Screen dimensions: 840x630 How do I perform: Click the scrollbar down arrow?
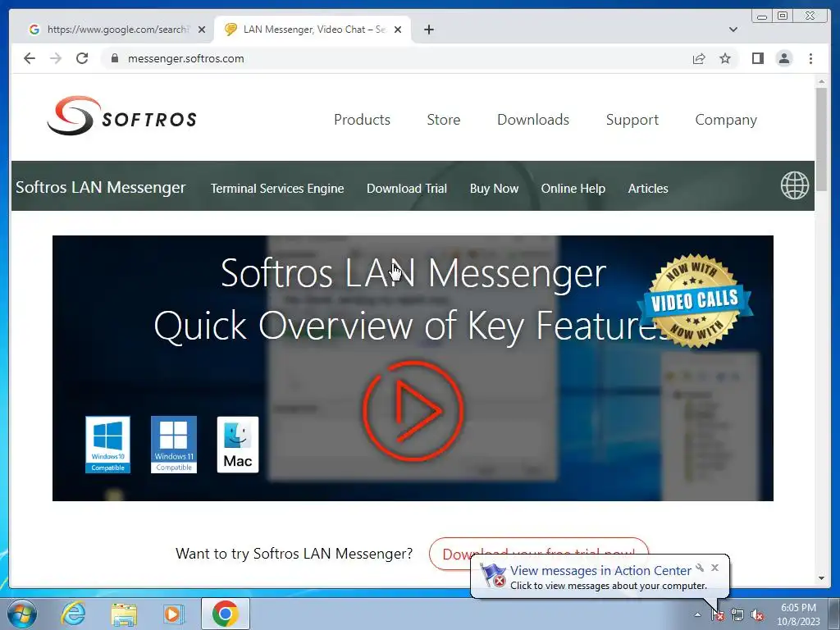(821, 578)
